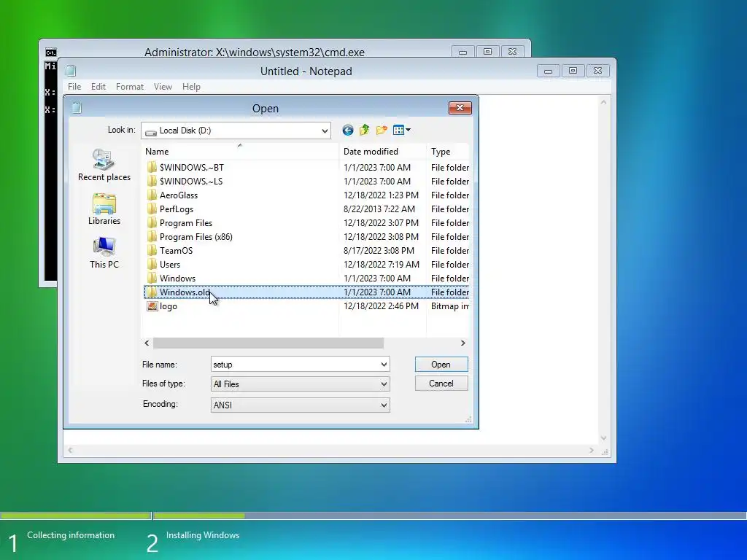Open Notepad File menu
Viewport: 747px width, 560px height.
pos(74,87)
